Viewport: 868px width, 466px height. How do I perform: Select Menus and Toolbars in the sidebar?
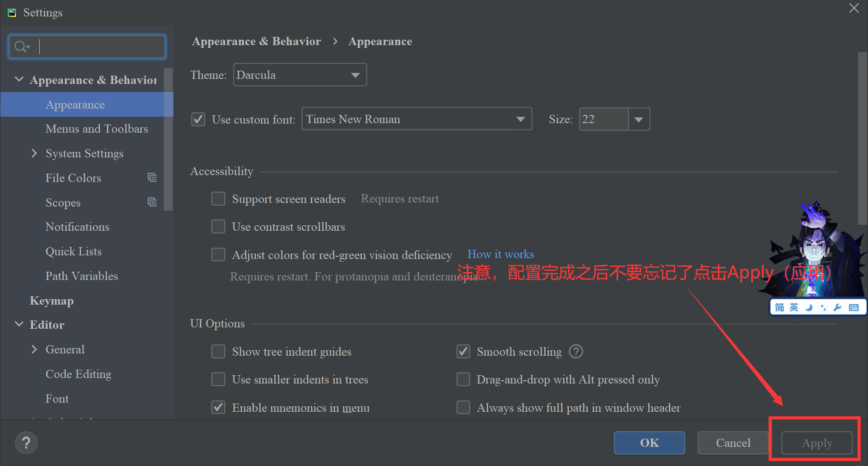pos(96,129)
